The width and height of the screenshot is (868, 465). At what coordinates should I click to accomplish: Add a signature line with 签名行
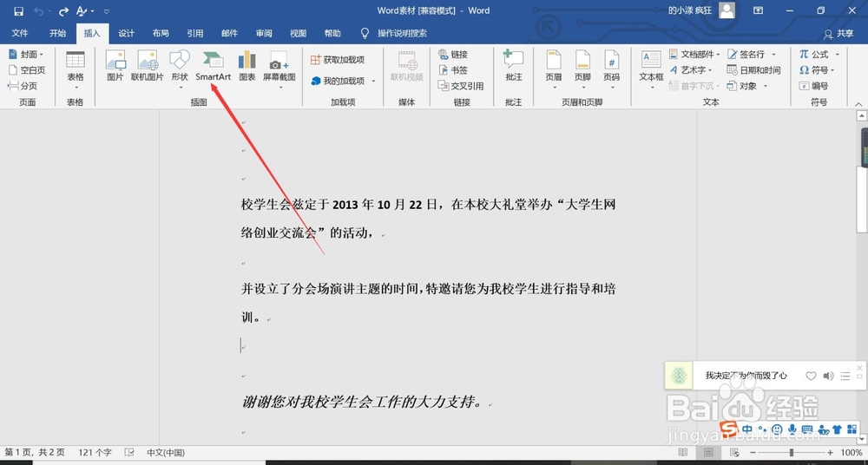tap(751, 55)
